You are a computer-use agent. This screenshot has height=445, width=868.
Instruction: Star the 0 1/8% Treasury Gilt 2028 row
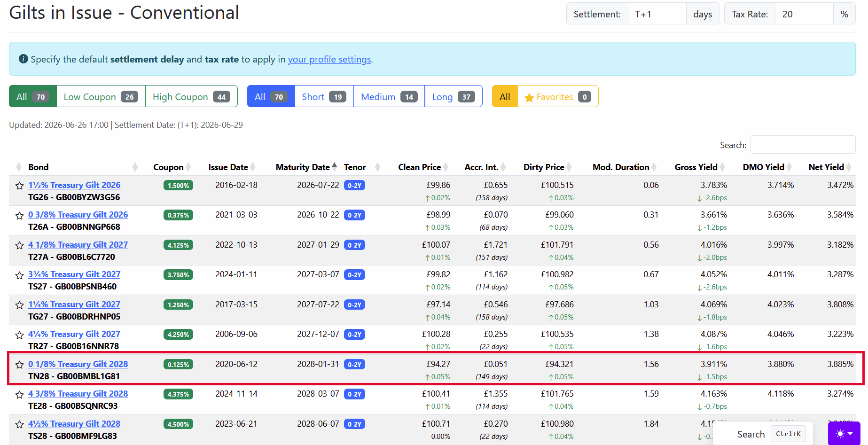tap(19, 365)
